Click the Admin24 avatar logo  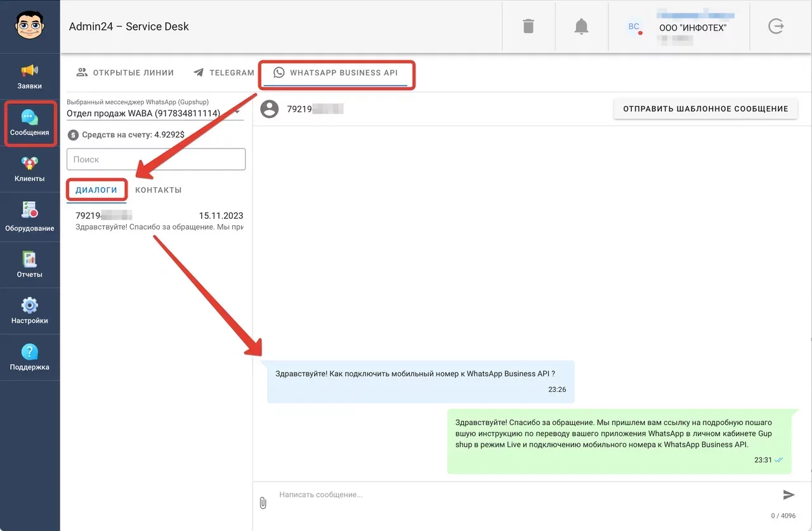(x=30, y=26)
